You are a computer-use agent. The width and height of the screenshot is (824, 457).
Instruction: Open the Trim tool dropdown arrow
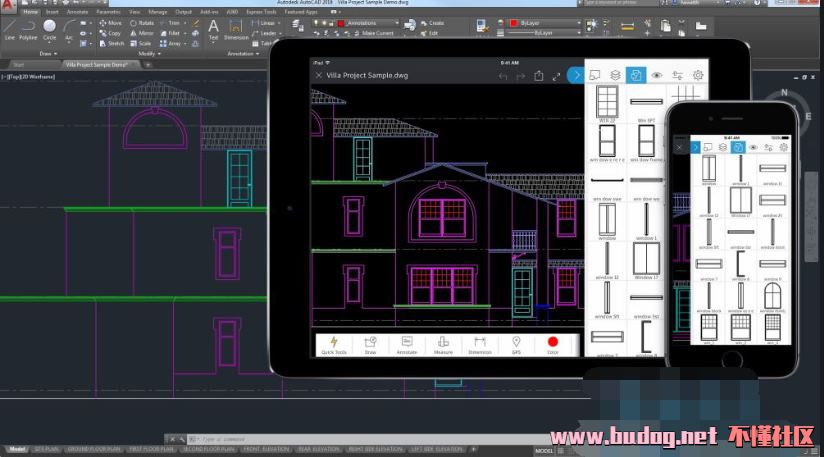[184, 23]
